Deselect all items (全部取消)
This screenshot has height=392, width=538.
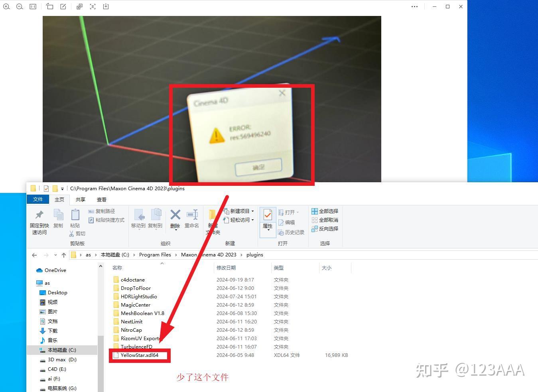[x=325, y=220]
